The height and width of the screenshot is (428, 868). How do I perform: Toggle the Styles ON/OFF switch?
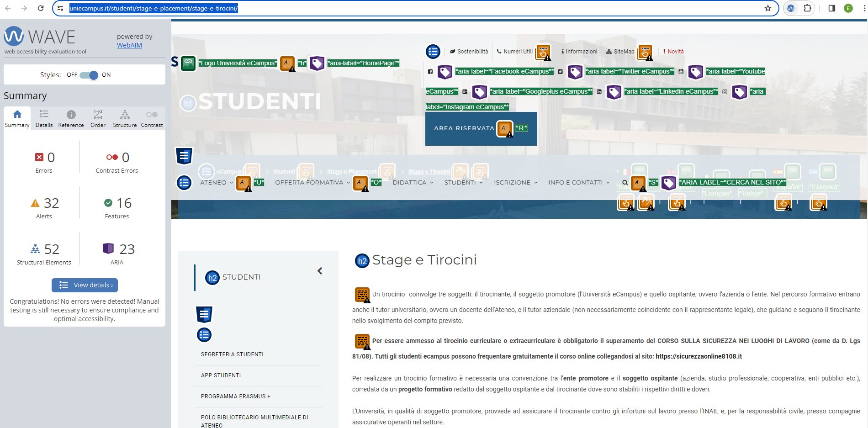[89, 75]
